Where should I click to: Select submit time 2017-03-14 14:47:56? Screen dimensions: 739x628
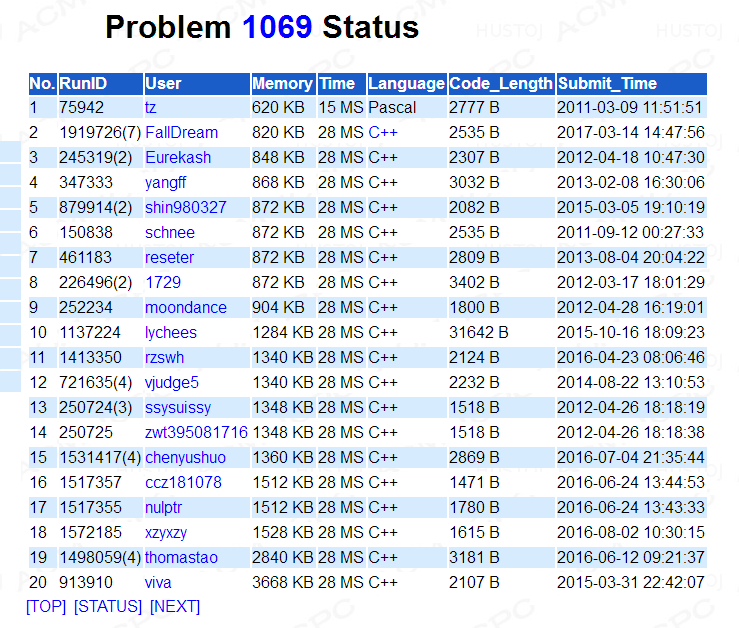click(632, 132)
